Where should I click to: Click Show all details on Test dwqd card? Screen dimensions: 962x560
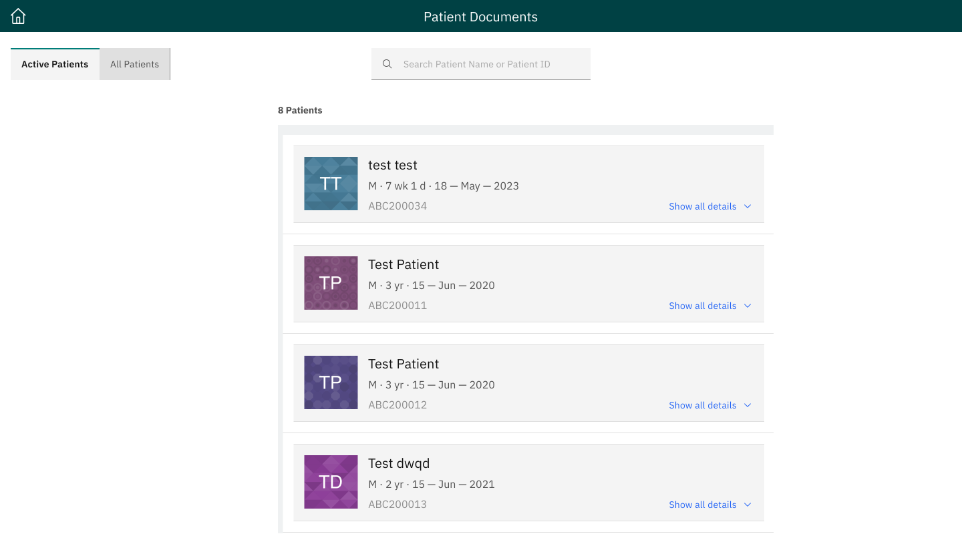(x=702, y=505)
